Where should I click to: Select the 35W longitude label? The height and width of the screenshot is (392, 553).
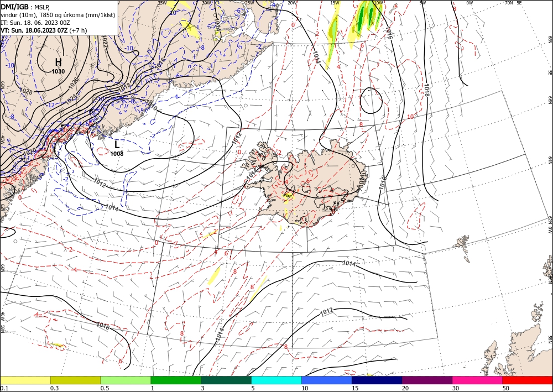[x=162, y=3]
